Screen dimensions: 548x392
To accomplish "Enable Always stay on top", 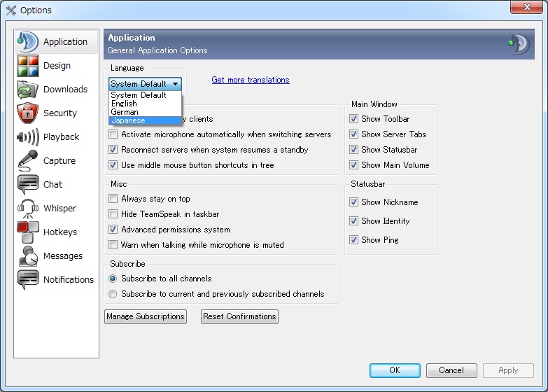I will [x=113, y=199].
